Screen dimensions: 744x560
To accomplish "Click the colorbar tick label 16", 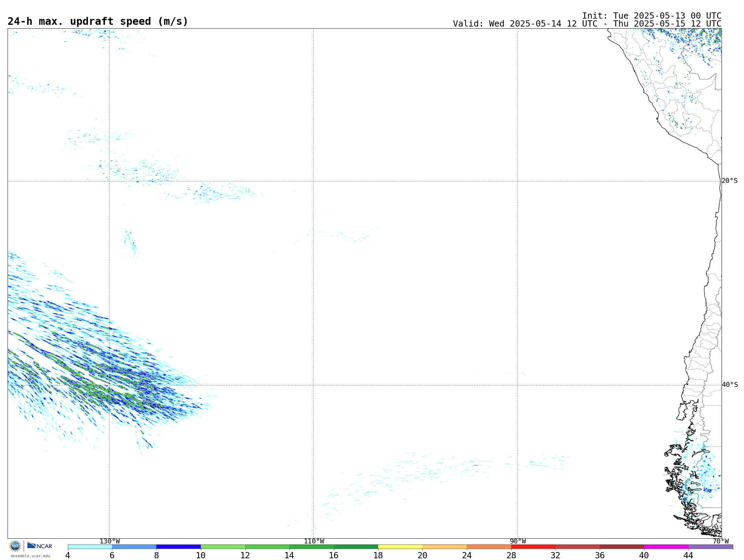I will point(334,555).
